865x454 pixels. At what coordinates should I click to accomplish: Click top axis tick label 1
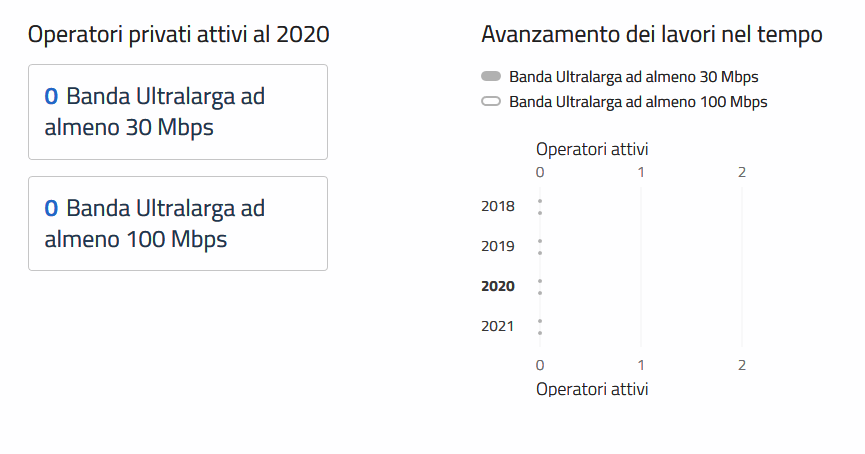[x=641, y=172]
